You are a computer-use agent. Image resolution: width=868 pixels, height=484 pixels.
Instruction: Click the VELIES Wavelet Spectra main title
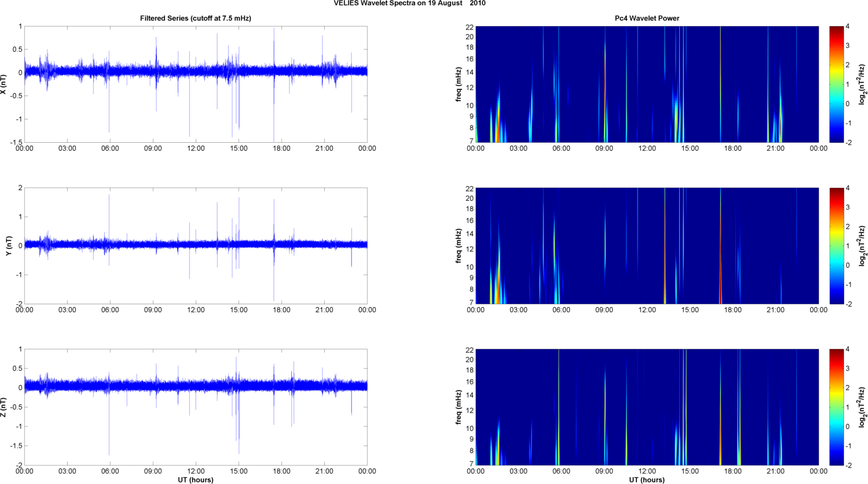(410, 3)
